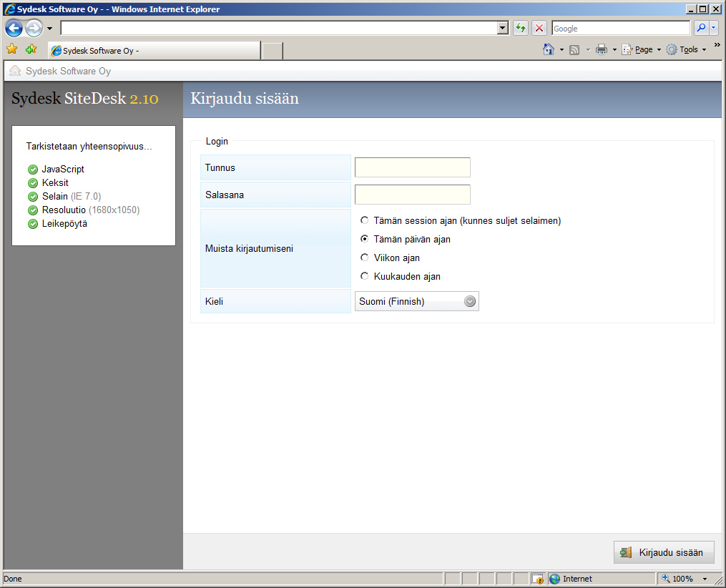726x588 pixels.
Task: Click the 'Tarkistetaan yhteensopivuus...' text
Action: (89, 147)
